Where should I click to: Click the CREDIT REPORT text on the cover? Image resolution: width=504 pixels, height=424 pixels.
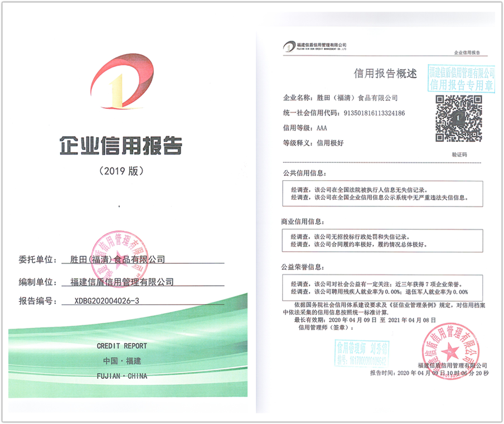[122, 346]
